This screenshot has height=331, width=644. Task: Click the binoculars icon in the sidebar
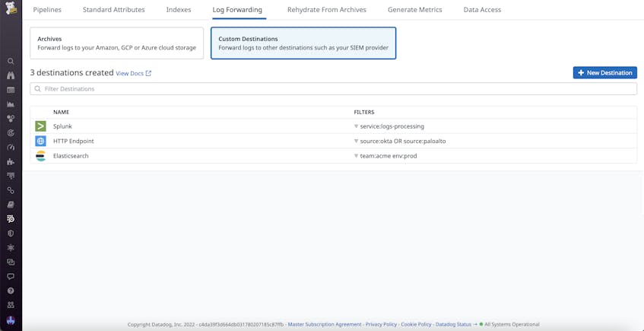coord(11,76)
